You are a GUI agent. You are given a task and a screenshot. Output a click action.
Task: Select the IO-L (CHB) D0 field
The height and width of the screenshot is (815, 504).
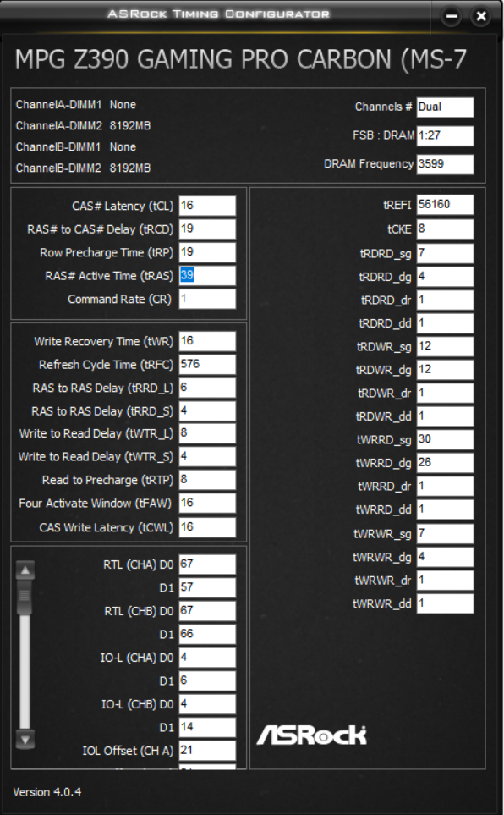click(x=207, y=704)
